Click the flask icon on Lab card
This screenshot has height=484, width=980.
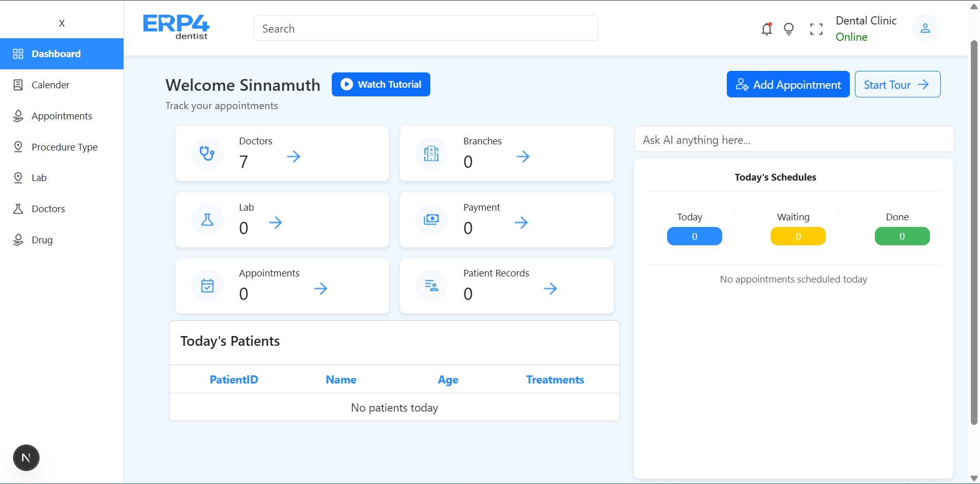coord(207,220)
